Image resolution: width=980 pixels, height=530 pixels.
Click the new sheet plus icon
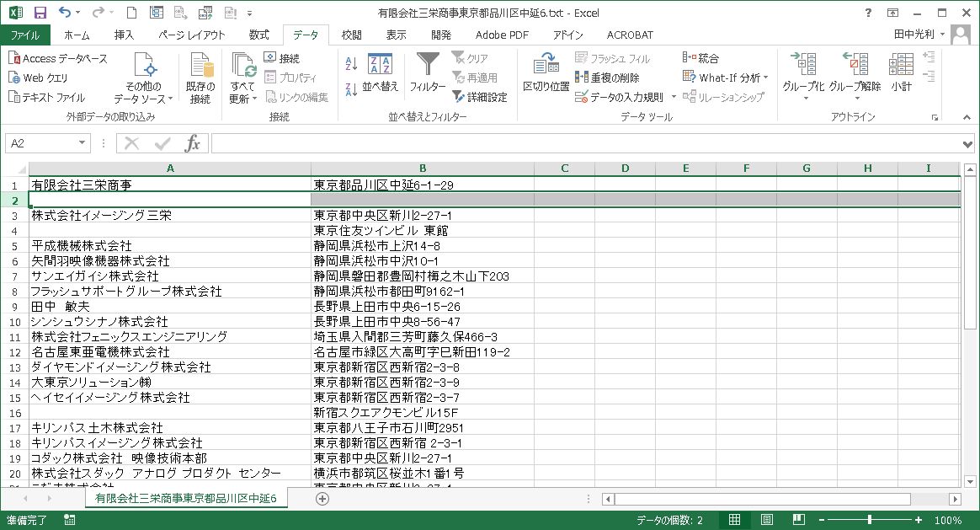[322, 499]
